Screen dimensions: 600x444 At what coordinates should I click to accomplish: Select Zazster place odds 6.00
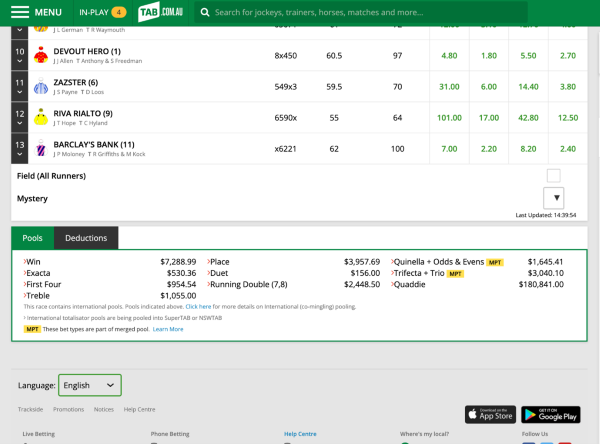point(489,87)
